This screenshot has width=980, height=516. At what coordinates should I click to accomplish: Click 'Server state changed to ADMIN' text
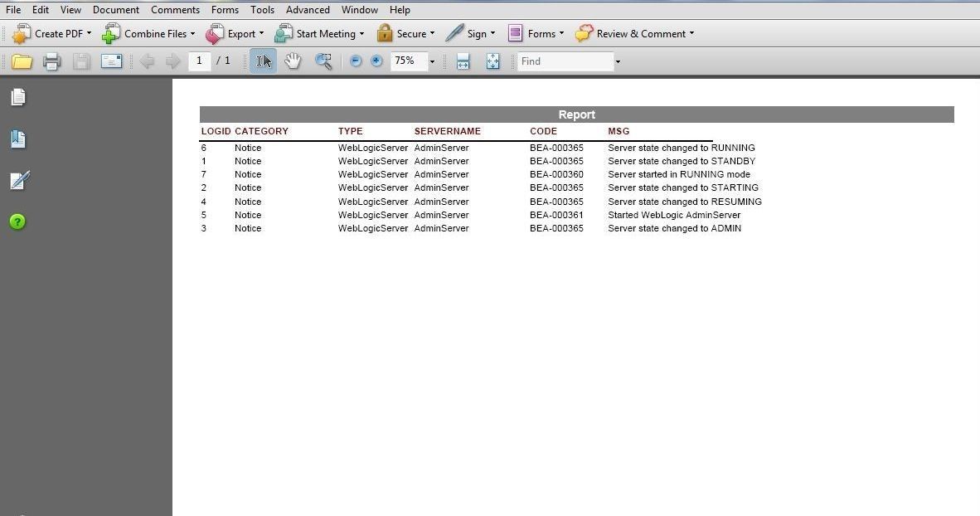click(674, 228)
